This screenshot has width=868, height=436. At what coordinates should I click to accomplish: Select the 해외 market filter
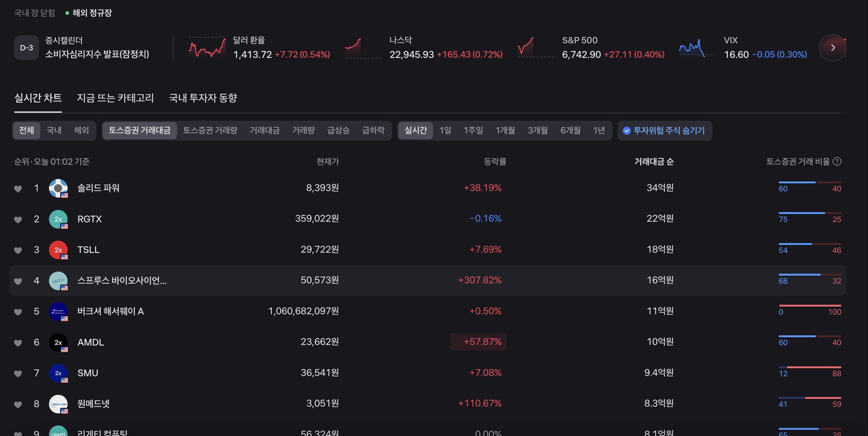81,130
